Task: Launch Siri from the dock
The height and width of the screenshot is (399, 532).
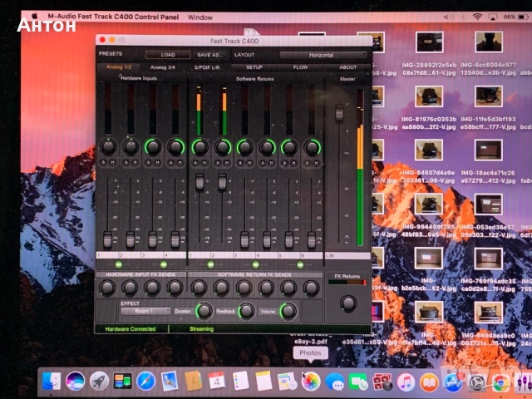Action: (75, 381)
